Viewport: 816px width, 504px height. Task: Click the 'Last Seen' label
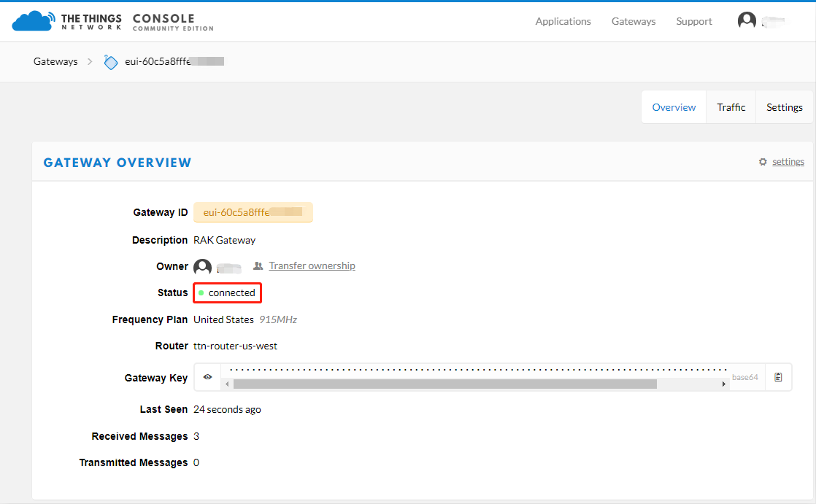(164, 409)
